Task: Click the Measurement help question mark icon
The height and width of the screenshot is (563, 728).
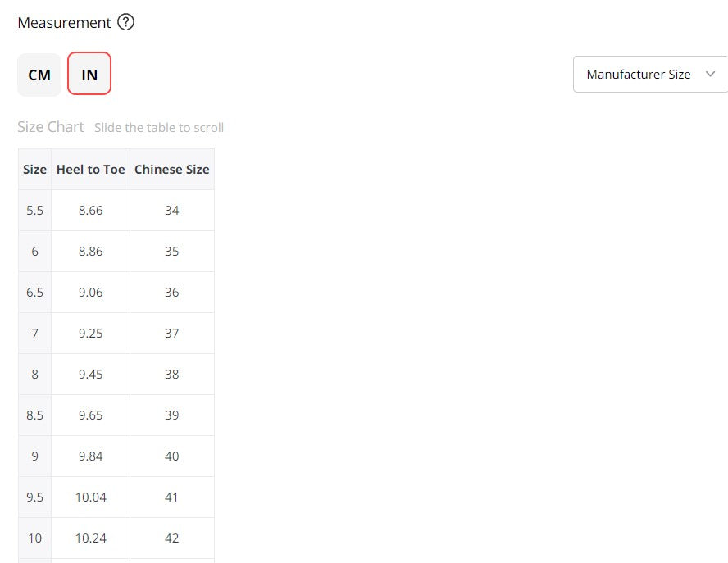Action: (125, 23)
